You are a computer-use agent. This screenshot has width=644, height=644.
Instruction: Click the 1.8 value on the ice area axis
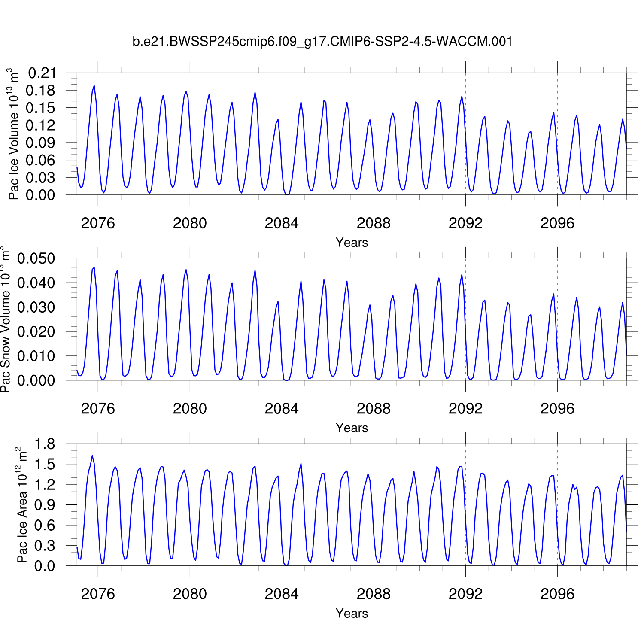click(x=45, y=444)
